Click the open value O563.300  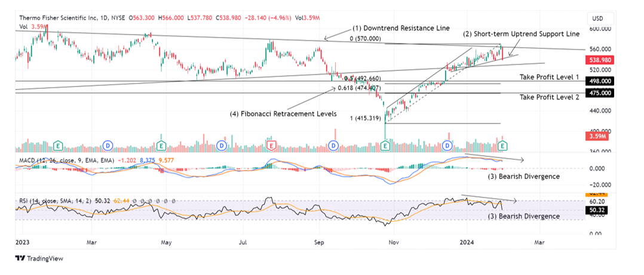tap(142, 18)
